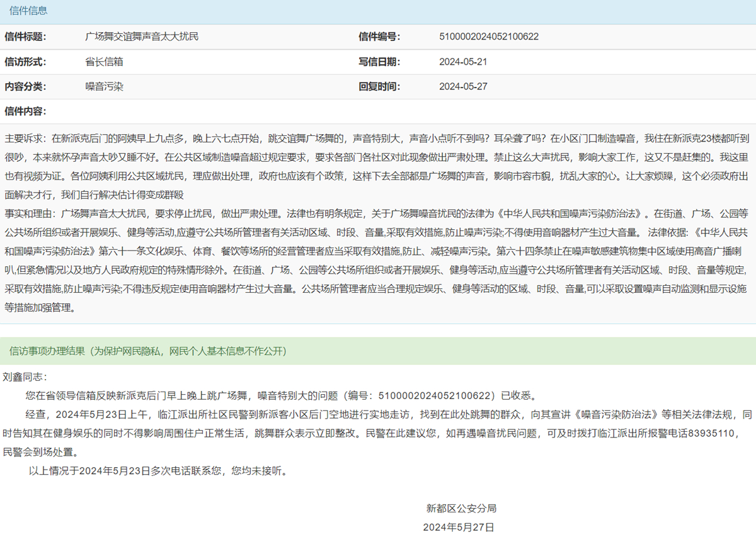756x537 pixels.
Task: Select the 信访形式 label
Action: point(25,62)
